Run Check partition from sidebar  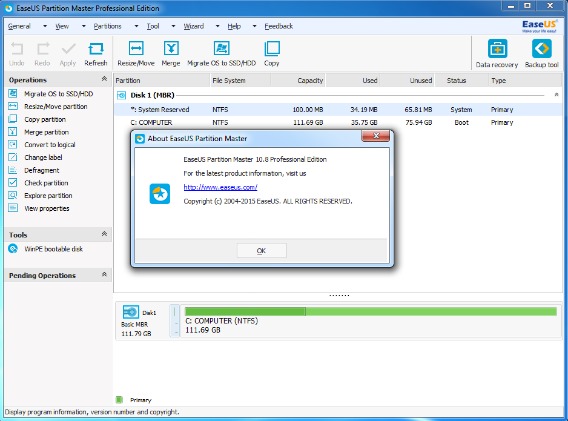click(38, 183)
